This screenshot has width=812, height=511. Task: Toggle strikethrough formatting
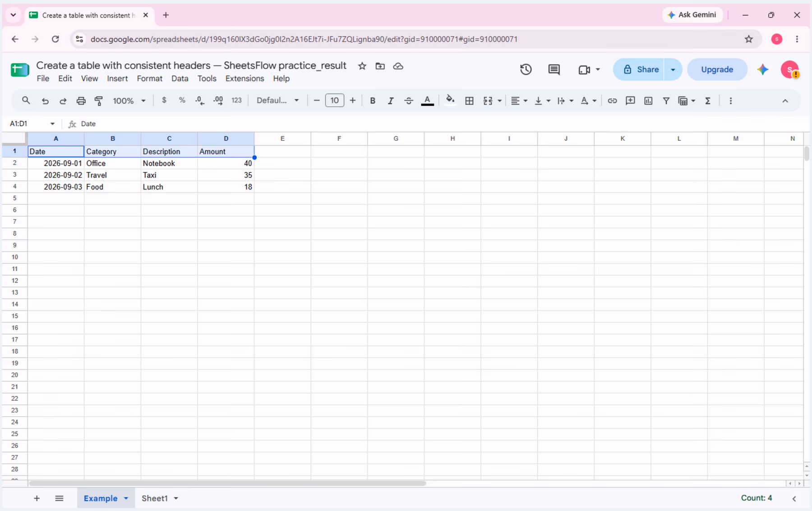pyautogui.click(x=409, y=101)
